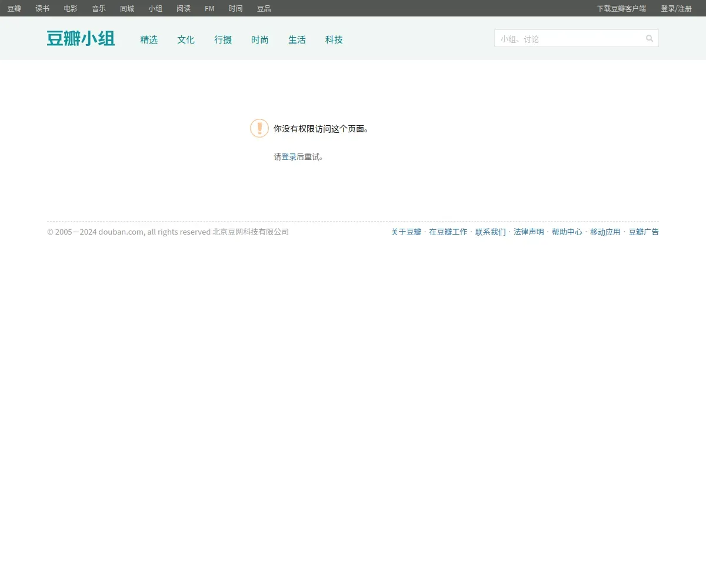Open 电影 from the top bar
The image size is (706, 588).
point(71,8)
